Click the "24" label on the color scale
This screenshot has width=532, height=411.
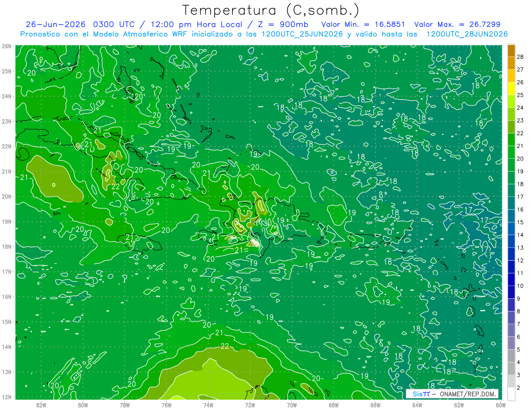(520, 108)
